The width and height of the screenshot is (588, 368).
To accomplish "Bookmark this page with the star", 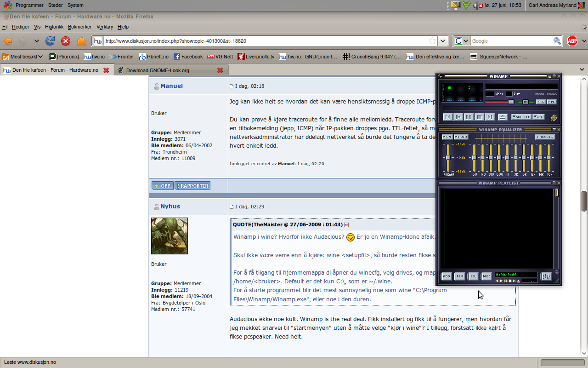I will pos(432,41).
